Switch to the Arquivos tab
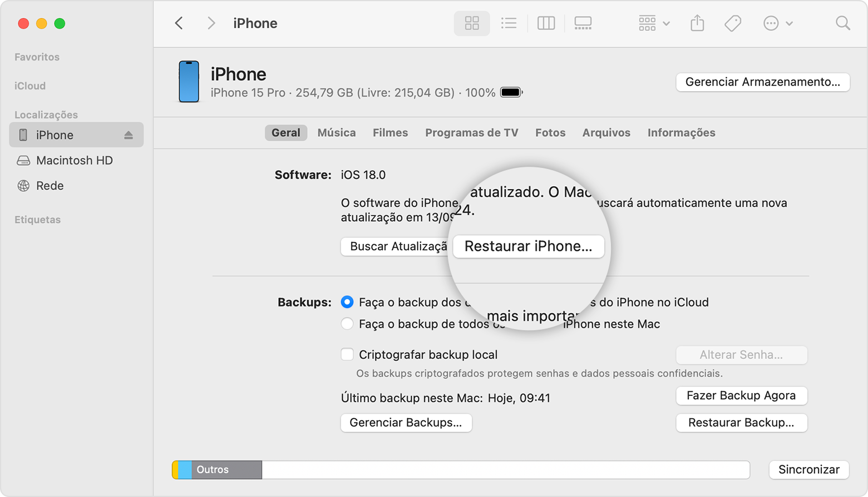Viewport: 868px width, 497px height. 606,133
